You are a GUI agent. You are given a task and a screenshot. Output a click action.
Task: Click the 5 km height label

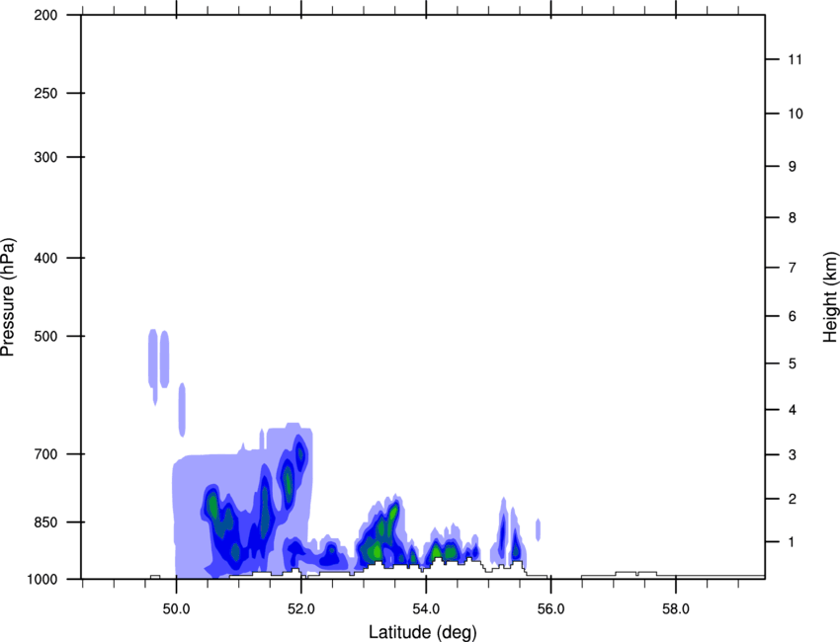click(793, 363)
